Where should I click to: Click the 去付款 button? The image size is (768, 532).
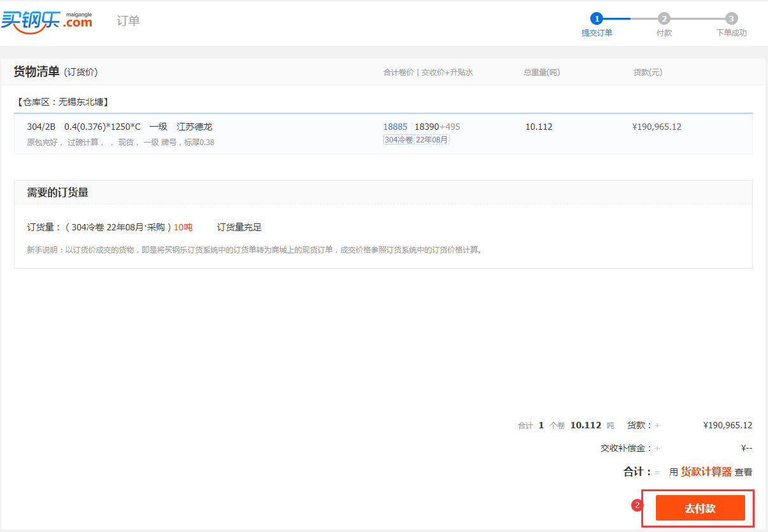pyautogui.click(x=700, y=508)
